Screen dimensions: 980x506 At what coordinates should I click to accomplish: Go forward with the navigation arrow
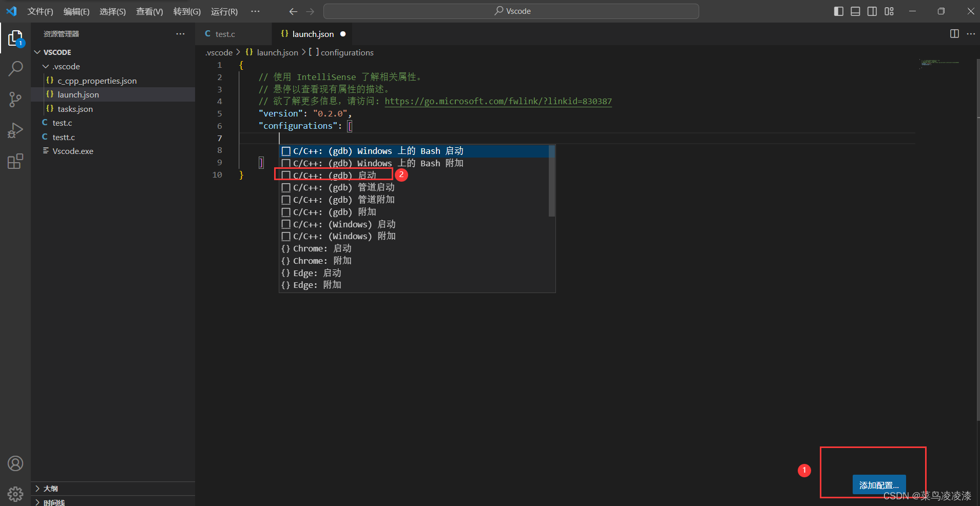(x=310, y=11)
